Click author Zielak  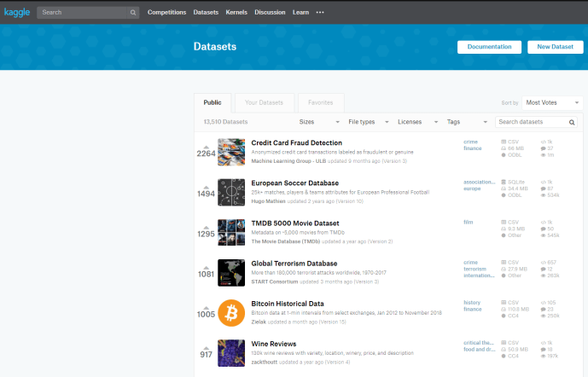tap(259, 322)
